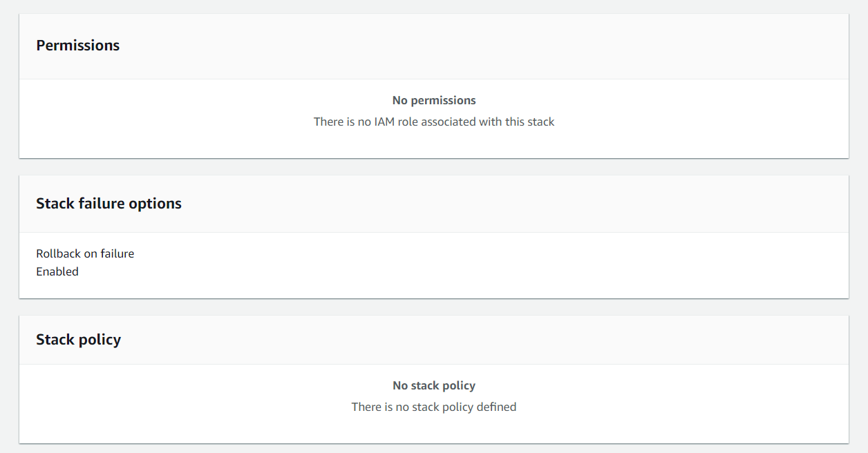Select the "No stack policy" bold text
The image size is (868, 453).
coord(434,385)
